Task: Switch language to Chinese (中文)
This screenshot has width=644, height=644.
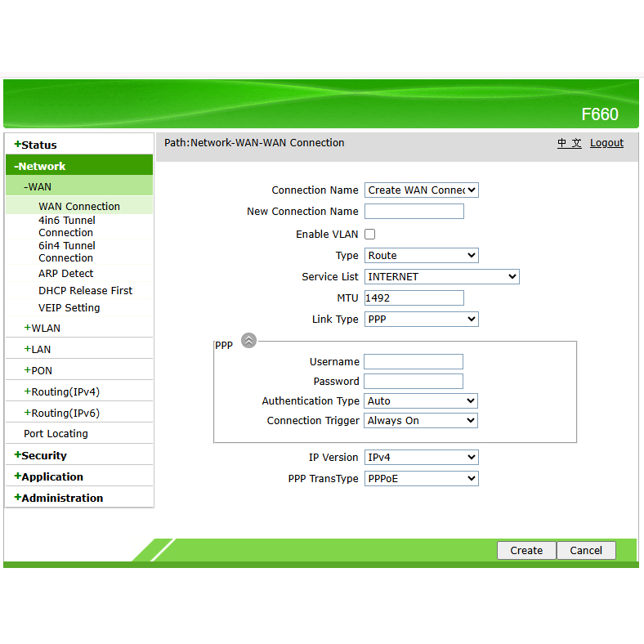Action: tap(570, 143)
